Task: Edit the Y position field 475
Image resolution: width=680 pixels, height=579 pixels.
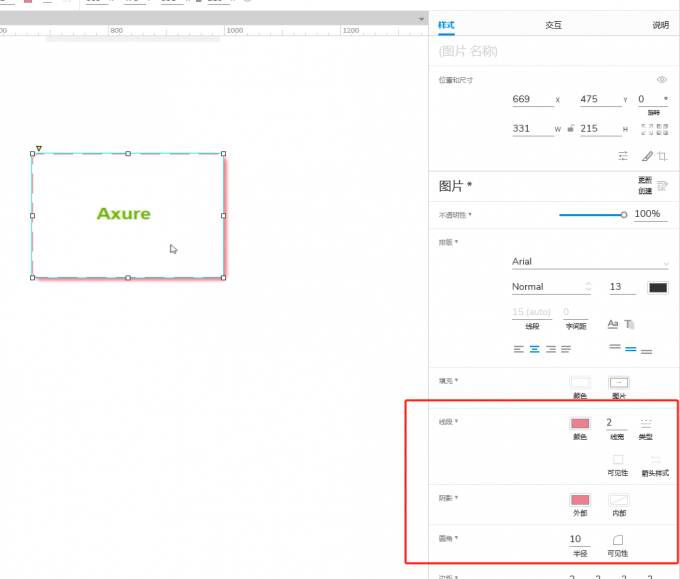Action: (x=601, y=99)
